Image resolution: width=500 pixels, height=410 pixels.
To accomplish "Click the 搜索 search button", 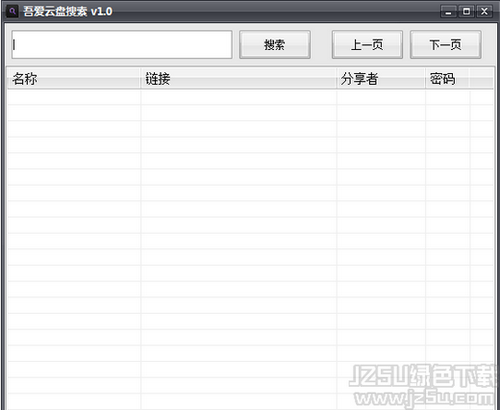I will click(275, 45).
